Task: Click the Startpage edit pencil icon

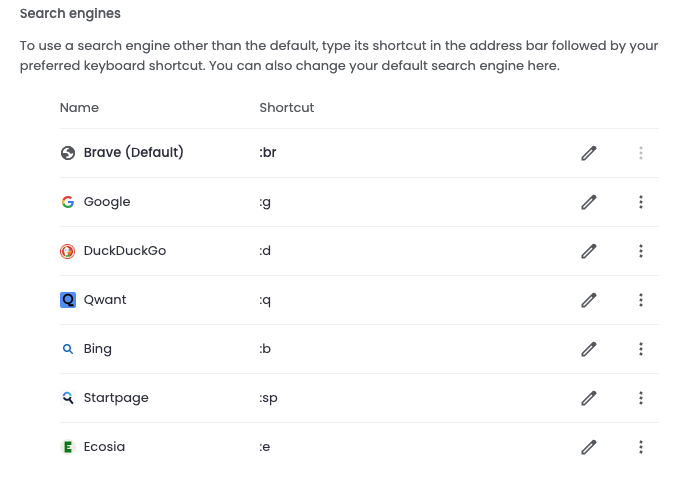Action: [588, 397]
